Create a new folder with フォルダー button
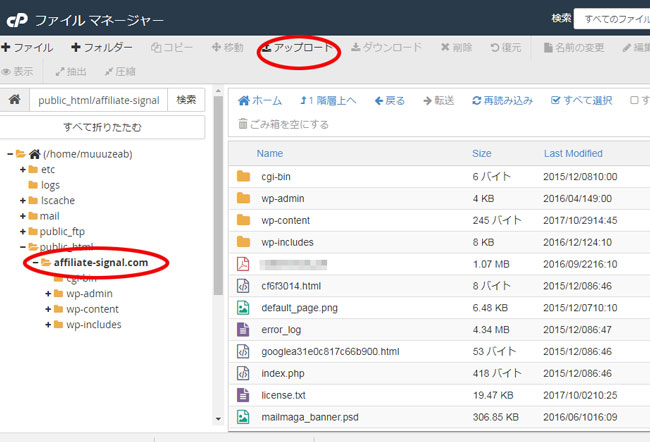Viewport: 650px width, 442px height. (102, 48)
